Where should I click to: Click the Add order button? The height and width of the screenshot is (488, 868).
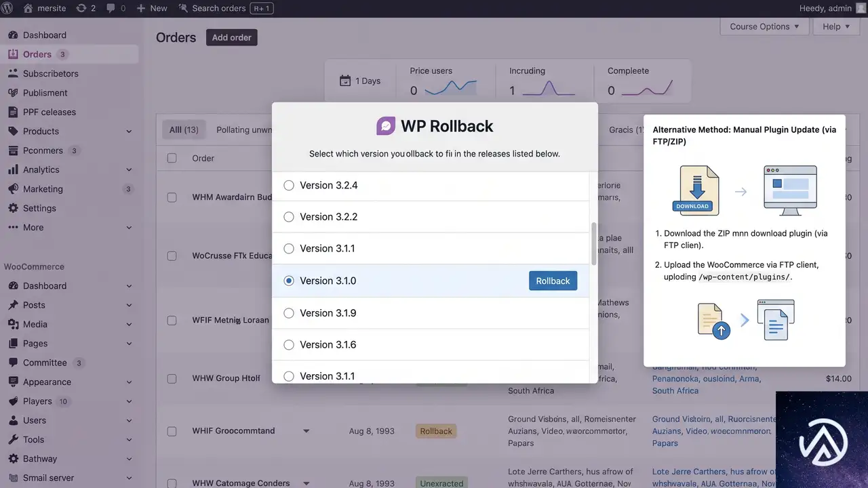click(232, 37)
